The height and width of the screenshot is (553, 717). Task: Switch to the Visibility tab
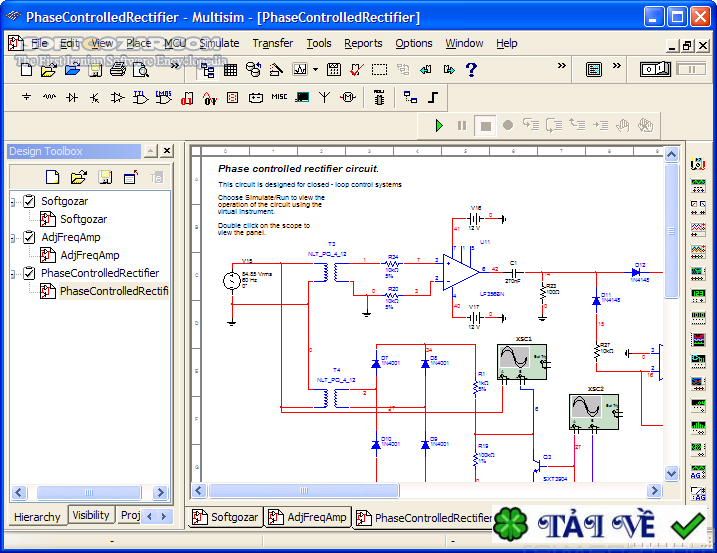tap(91, 516)
